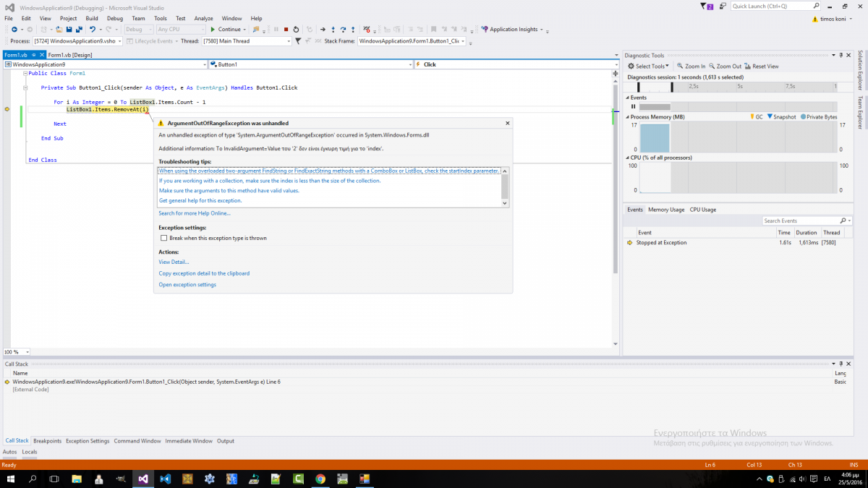Click 'Get general help for this exception' link
Image resolution: width=868 pixels, height=488 pixels.
200,201
